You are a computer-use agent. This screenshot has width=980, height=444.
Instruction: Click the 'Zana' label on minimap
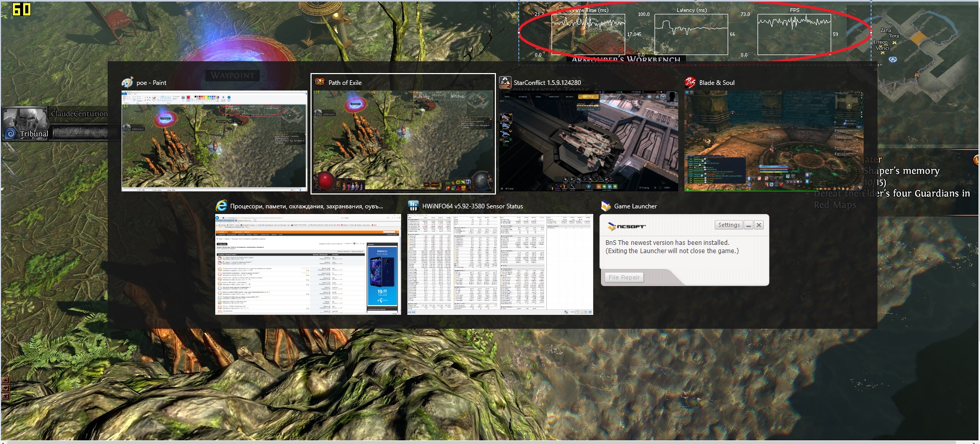pos(886,30)
